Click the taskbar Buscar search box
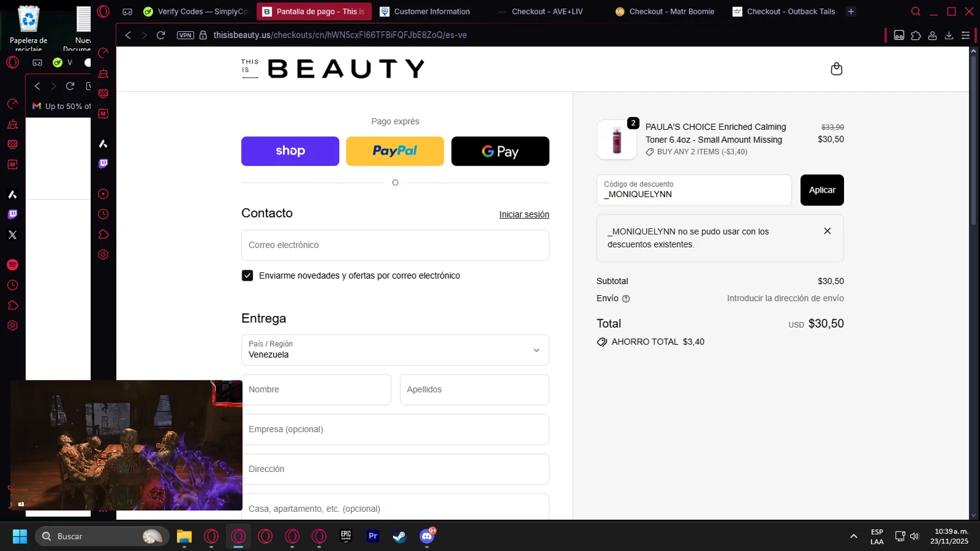 coord(103,537)
